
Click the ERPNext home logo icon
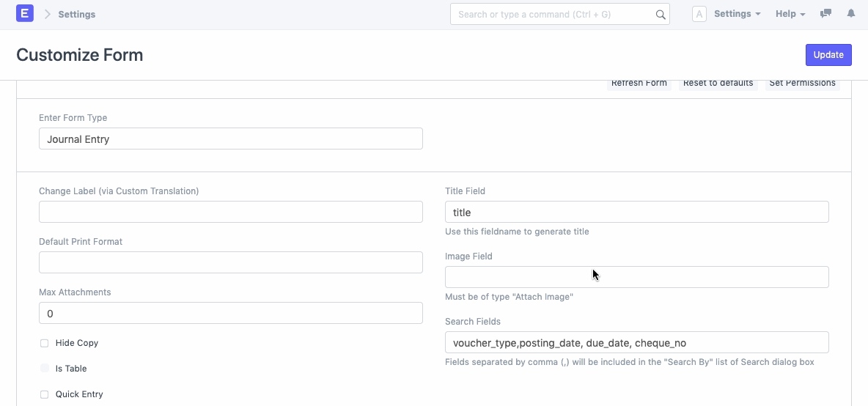tap(25, 14)
